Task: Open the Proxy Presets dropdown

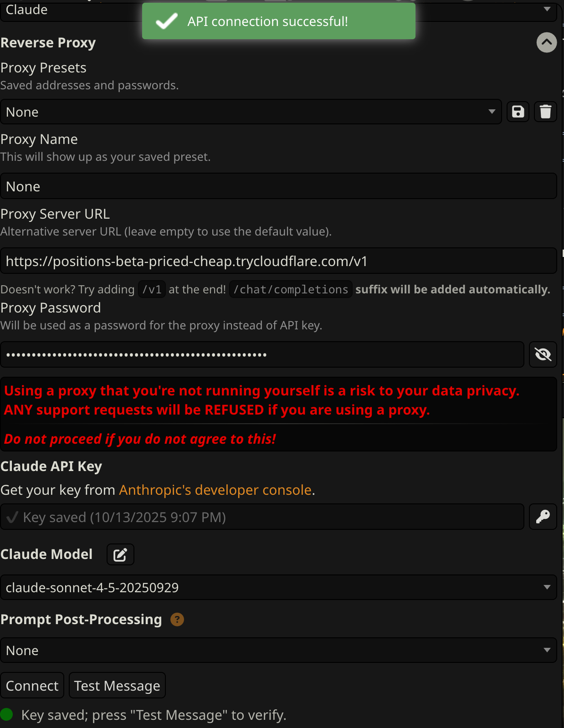Action: (x=251, y=112)
